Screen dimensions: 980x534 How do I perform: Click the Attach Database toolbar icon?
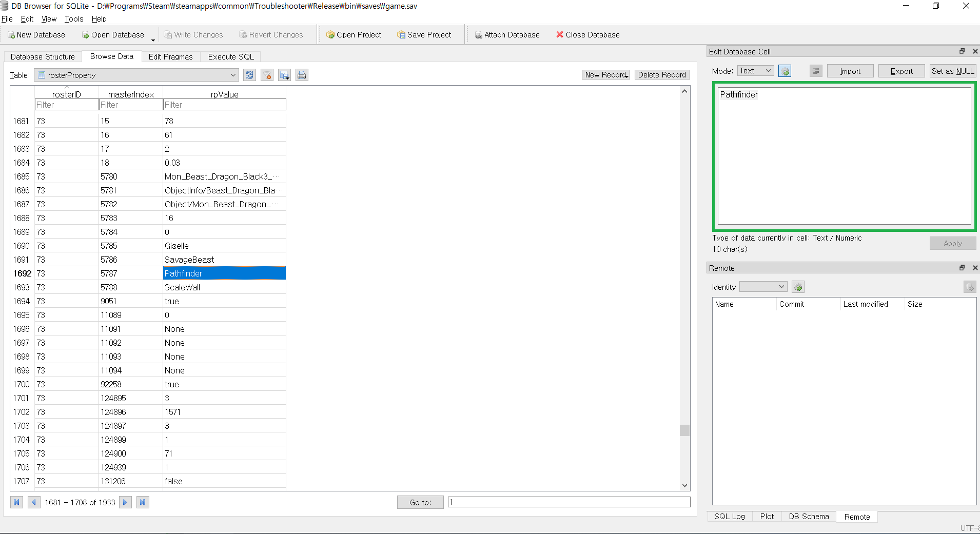point(478,35)
